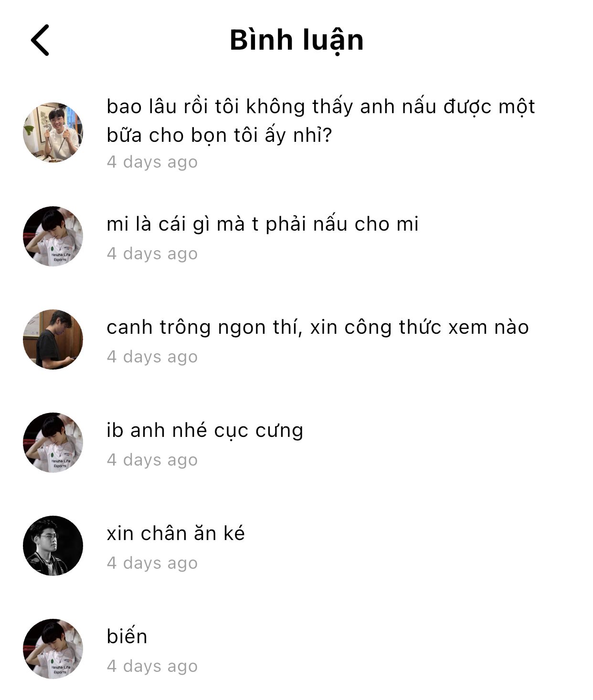This screenshot has height=700, width=593.
Task: Open avatar of first commenter holding chopsticks
Action: pyautogui.click(x=53, y=132)
